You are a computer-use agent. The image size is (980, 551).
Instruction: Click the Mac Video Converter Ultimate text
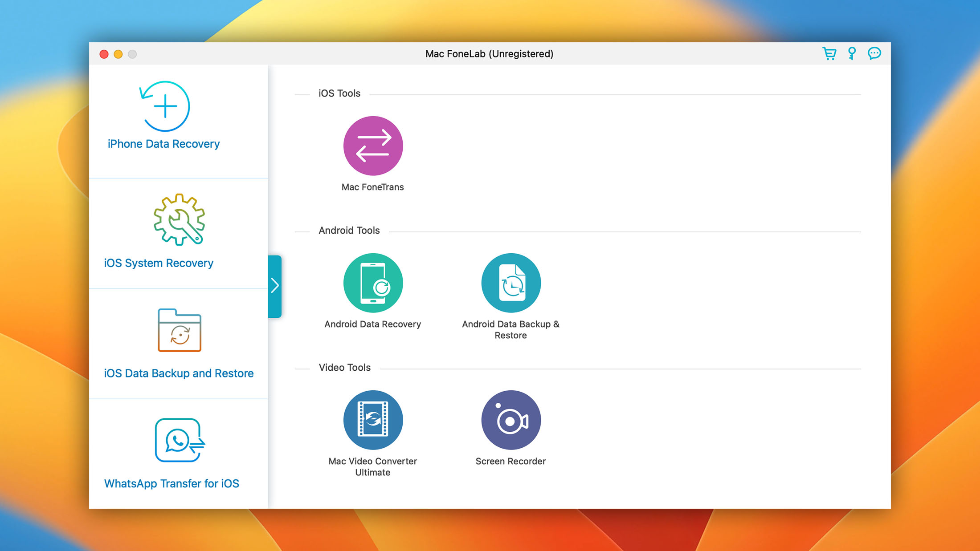[x=373, y=467]
